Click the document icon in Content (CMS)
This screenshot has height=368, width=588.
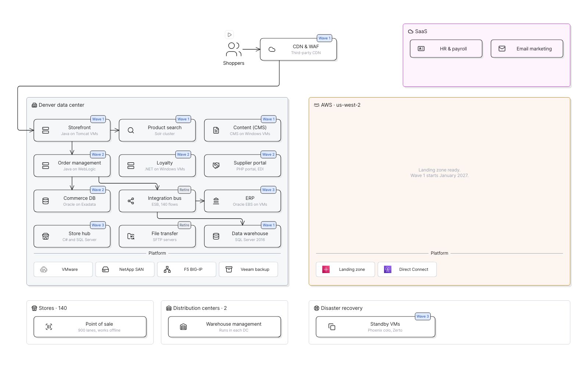pyautogui.click(x=216, y=130)
